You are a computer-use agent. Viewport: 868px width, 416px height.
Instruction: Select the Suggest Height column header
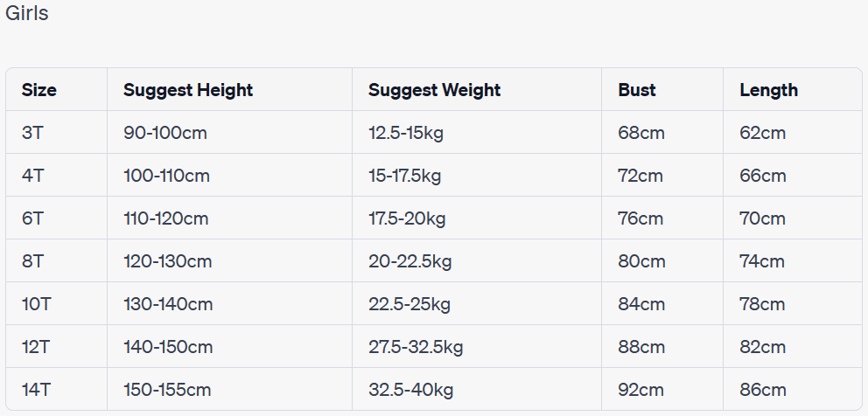coord(188,89)
